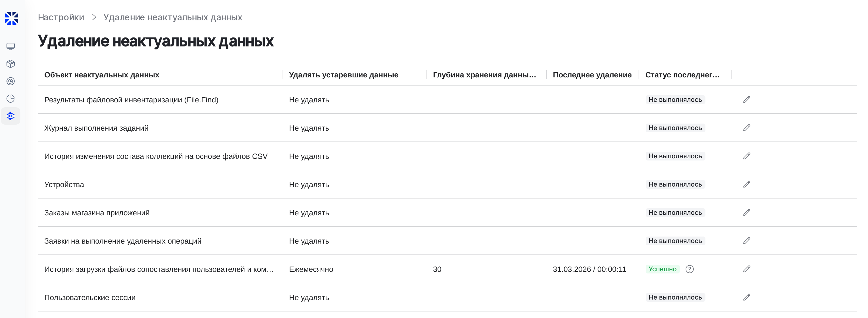868x318 pixels.
Task: Click the help icon beside Успешно status
Action: tap(689, 269)
